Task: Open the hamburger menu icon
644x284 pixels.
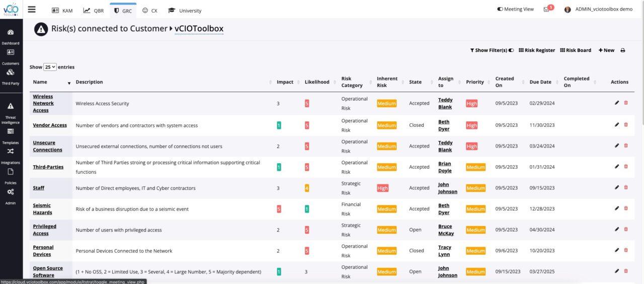Action: pyautogui.click(x=32, y=9)
